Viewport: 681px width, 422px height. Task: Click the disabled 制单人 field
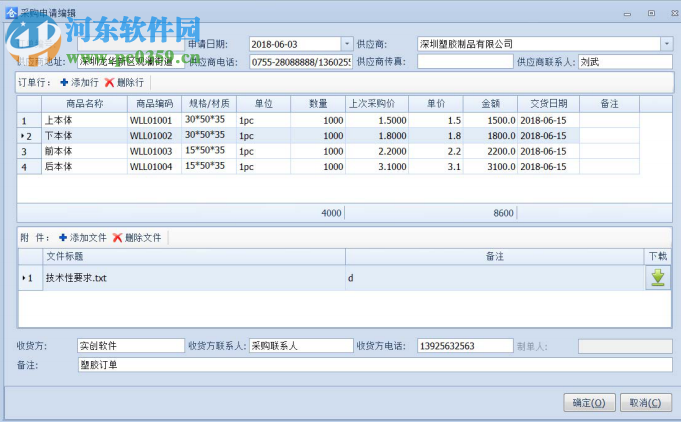(625, 346)
